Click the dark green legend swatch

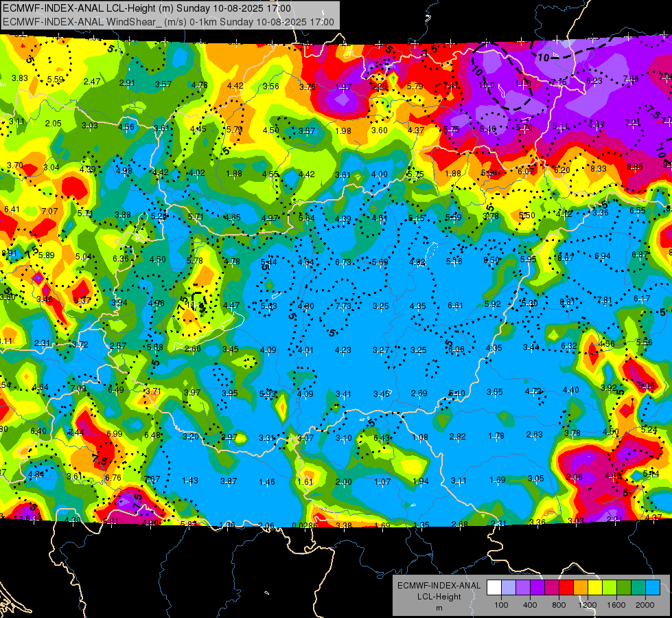tap(623, 588)
